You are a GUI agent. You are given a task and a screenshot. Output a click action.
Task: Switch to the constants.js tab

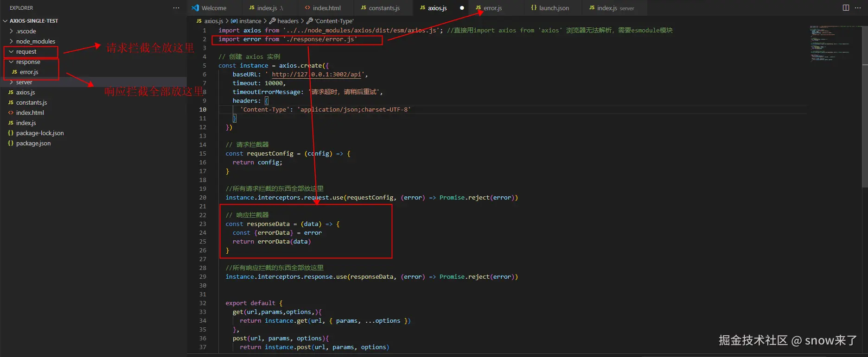(x=383, y=8)
